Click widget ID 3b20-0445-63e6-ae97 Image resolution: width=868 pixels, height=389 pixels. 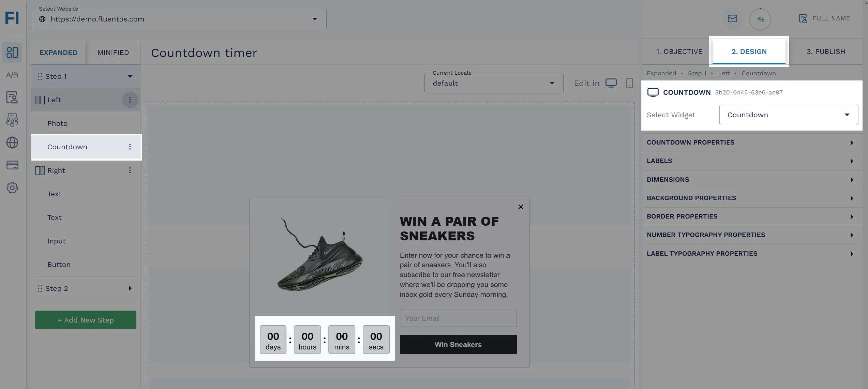point(749,92)
